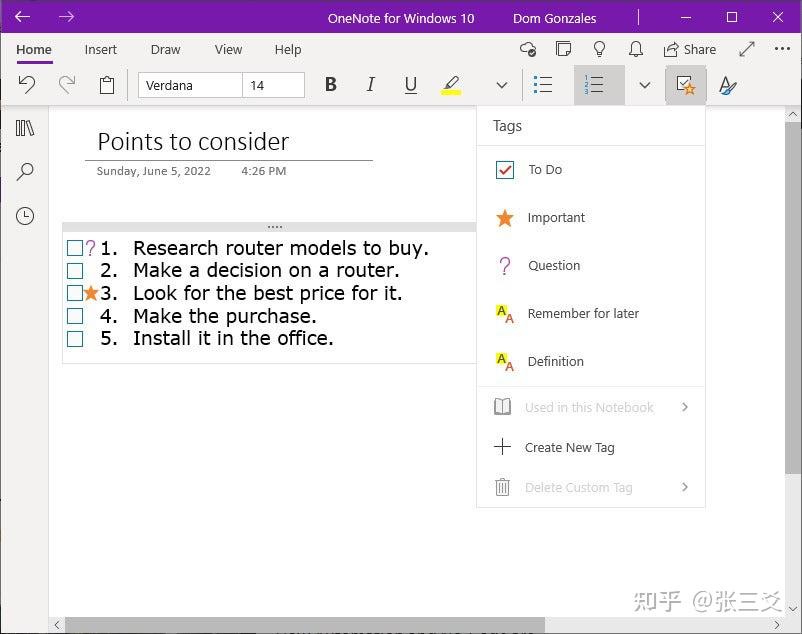802x634 pixels.
Task: Select the Bulleted List icon
Action: tap(543, 85)
